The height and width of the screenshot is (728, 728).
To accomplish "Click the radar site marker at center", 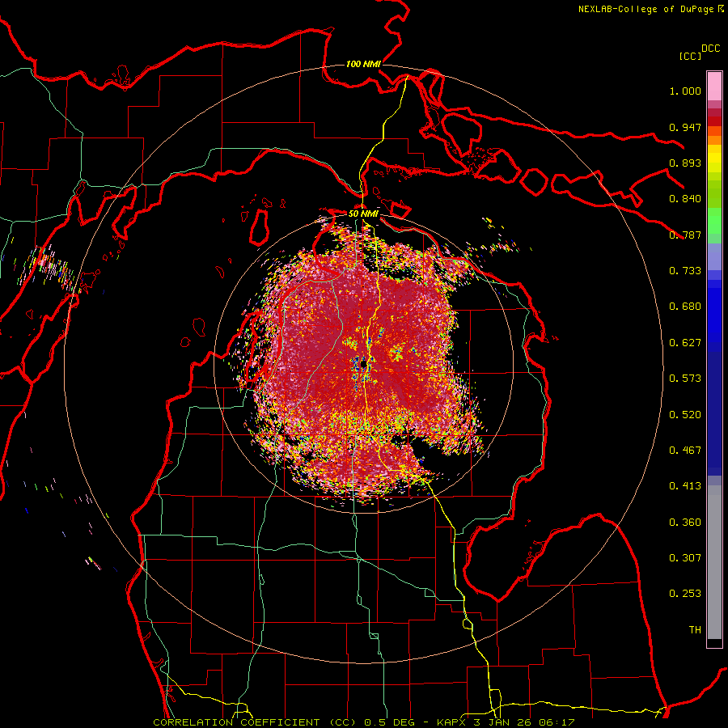I will (x=363, y=363).
